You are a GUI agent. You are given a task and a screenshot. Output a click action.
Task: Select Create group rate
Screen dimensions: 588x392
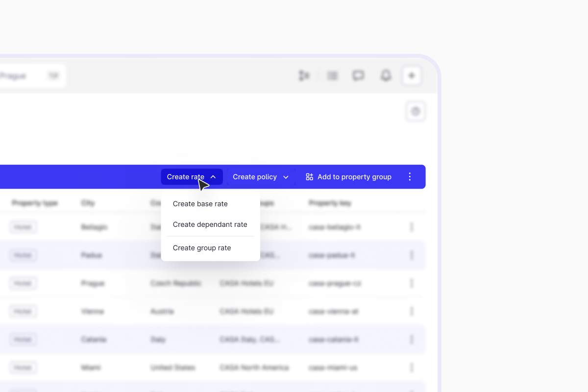pyautogui.click(x=202, y=248)
